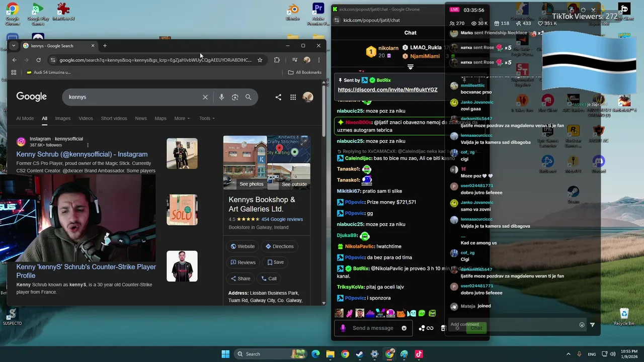Get Directions to Kennys Bookshop
Screen dimensions: 644x362
[279, 246]
